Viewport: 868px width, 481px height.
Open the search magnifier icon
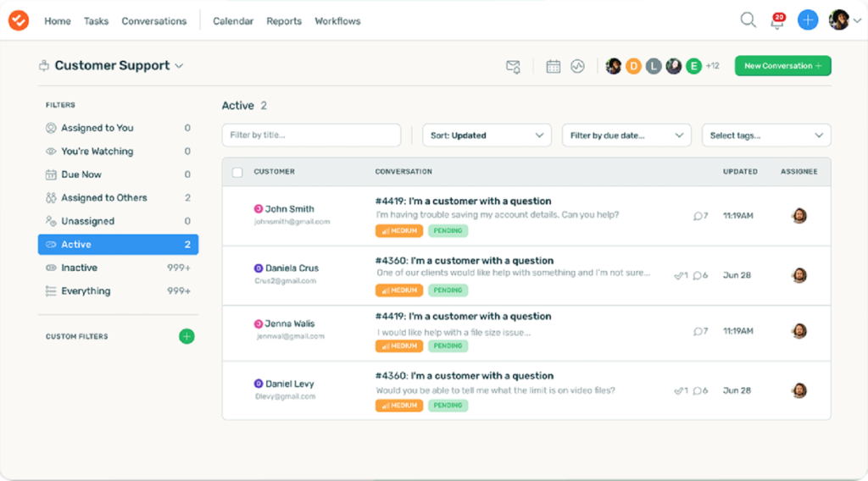tap(748, 20)
